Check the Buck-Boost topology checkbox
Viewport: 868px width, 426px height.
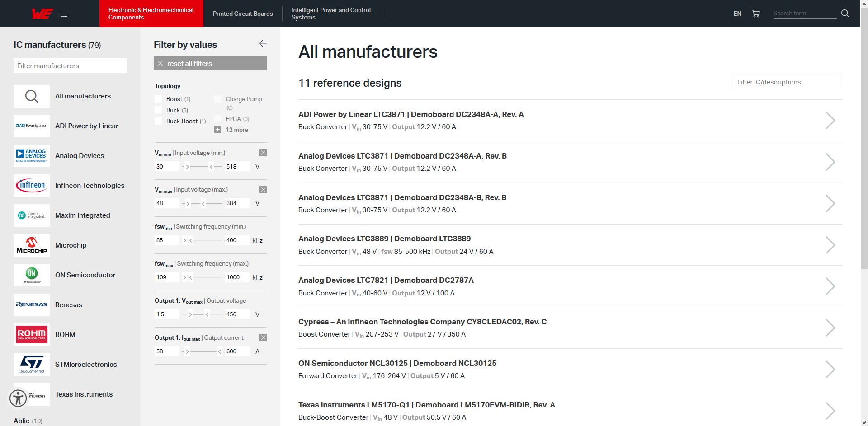pyautogui.click(x=158, y=121)
